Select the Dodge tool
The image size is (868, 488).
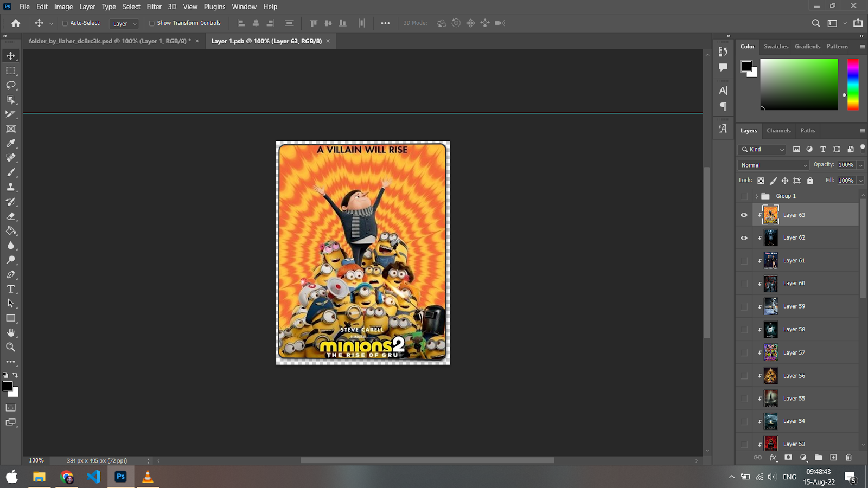pyautogui.click(x=11, y=260)
